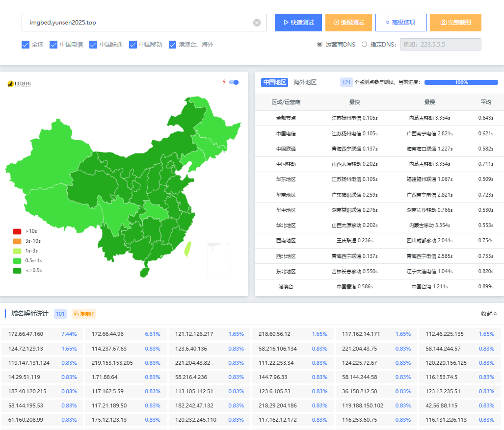The height and width of the screenshot is (430, 504).
Task: Switch to the 中国地区 tab
Action: [x=274, y=82]
